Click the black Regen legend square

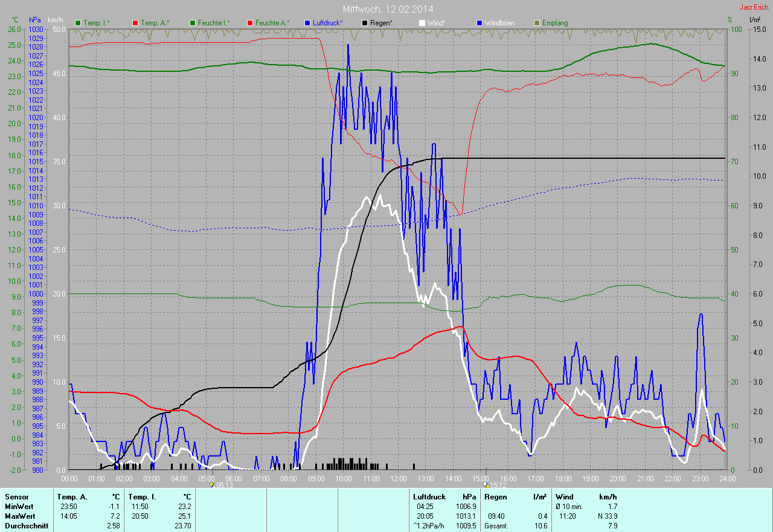click(x=364, y=23)
